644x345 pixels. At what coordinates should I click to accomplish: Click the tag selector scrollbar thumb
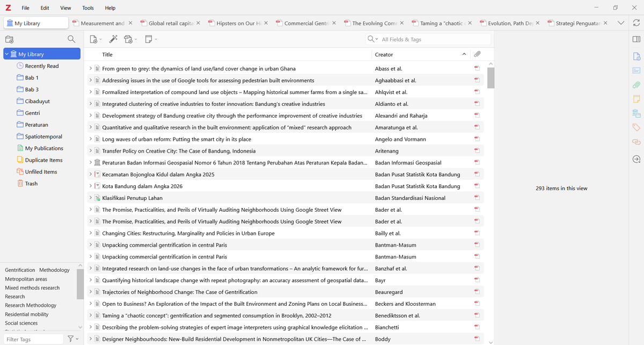(x=80, y=284)
